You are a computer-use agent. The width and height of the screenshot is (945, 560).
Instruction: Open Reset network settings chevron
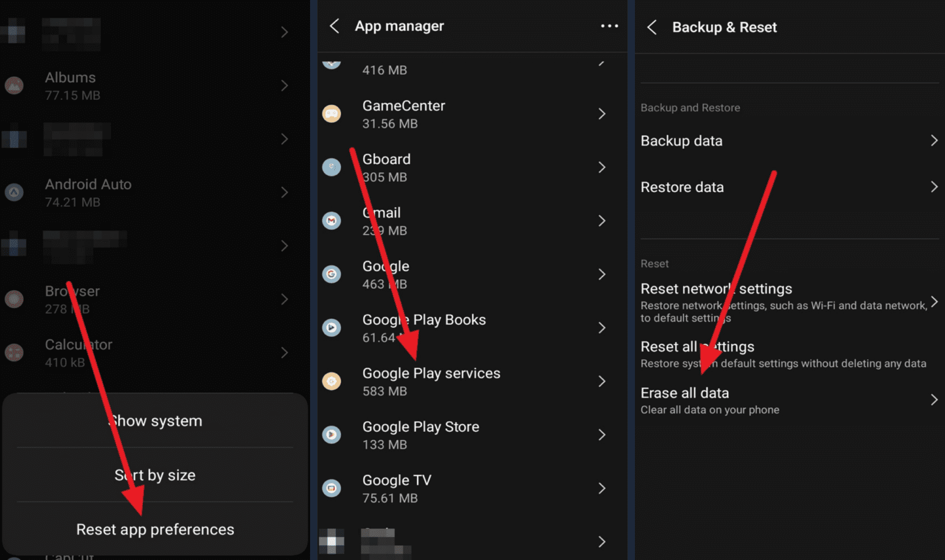(934, 302)
